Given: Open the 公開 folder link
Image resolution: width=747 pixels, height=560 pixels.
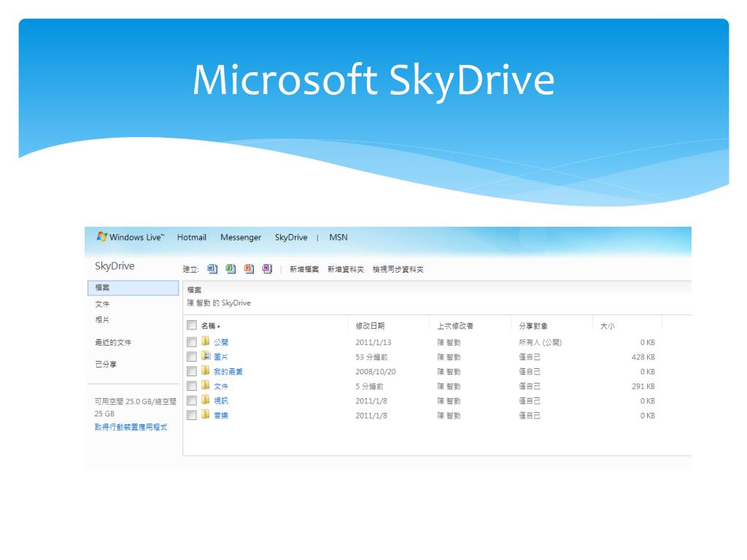Looking at the screenshot, I should pos(220,342).
